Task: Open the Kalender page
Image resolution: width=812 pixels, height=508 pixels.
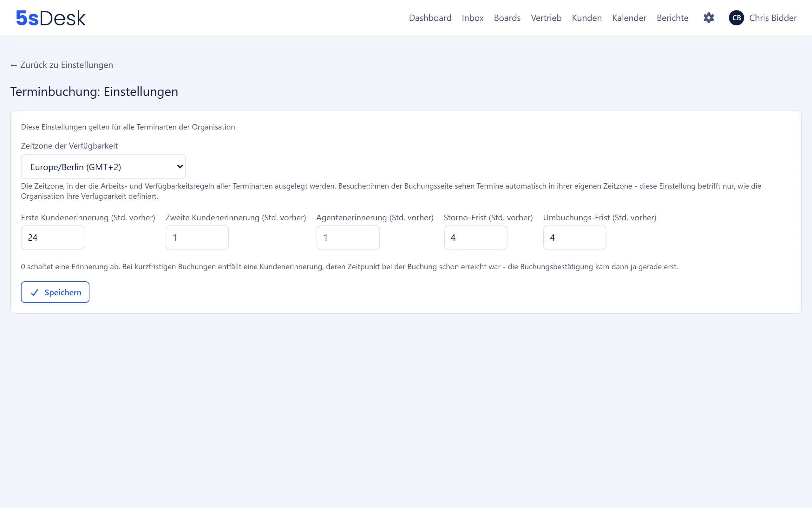Action: [x=629, y=18]
